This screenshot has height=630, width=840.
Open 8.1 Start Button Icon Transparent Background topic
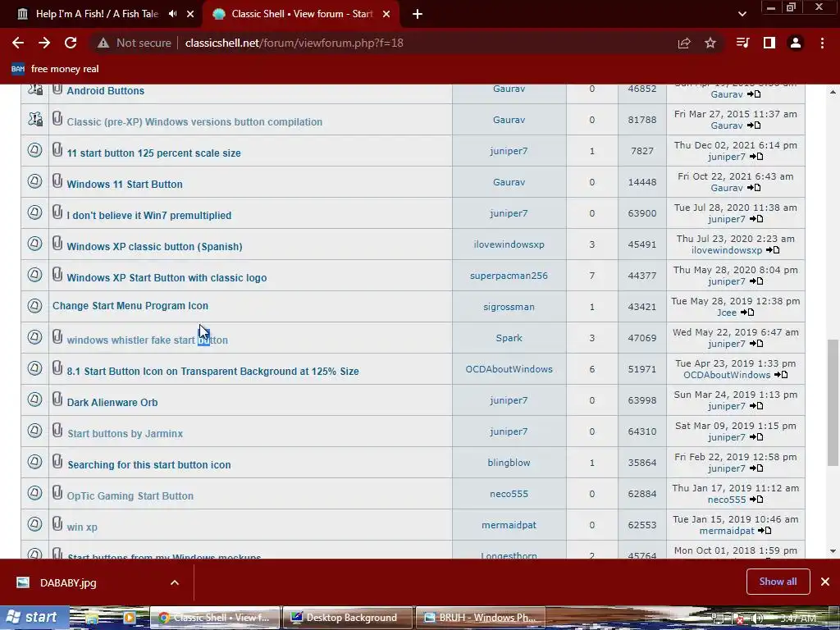[212, 371]
